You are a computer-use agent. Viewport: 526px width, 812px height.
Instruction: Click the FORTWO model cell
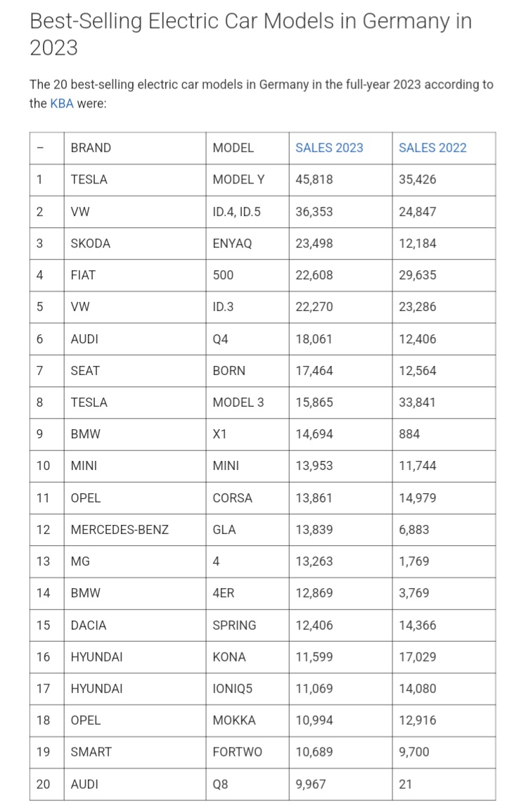(x=237, y=752)
